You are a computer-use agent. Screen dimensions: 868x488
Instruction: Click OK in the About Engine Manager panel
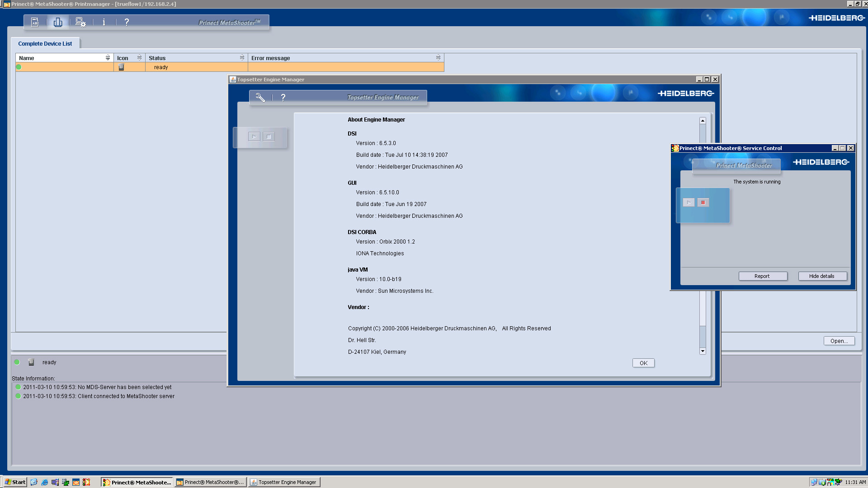643,363
